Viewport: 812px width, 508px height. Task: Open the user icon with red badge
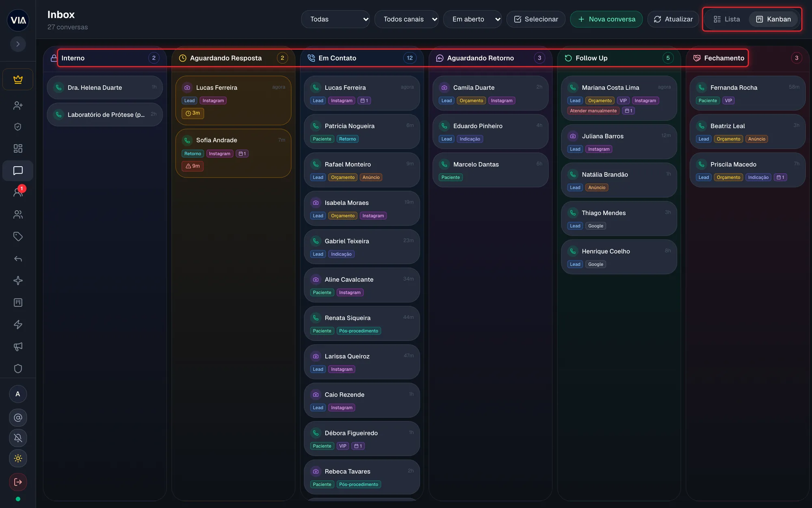point(18,192)
